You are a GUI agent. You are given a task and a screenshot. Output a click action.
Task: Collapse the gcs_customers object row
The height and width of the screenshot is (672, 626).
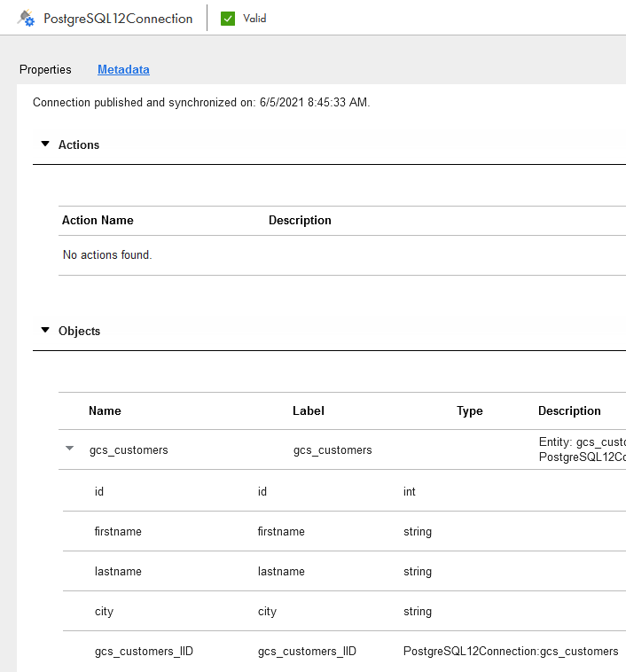69,449
